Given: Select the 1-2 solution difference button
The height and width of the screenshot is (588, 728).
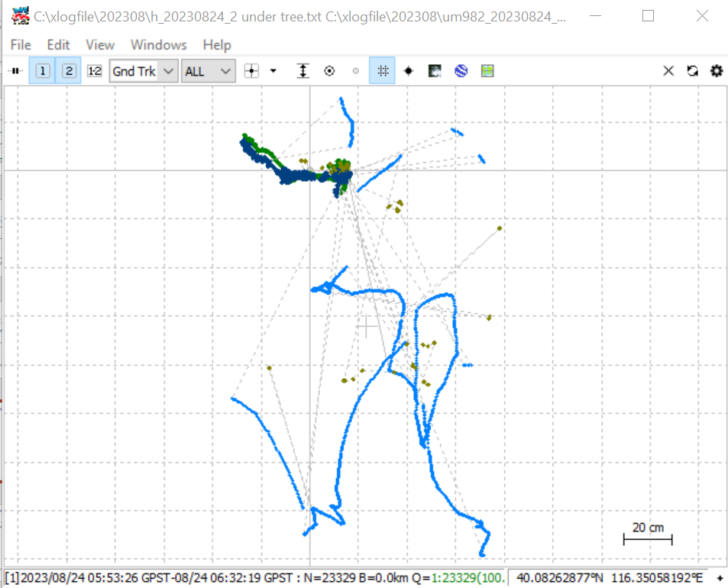Looking at the screenshot, I should (x=95, y=71).
